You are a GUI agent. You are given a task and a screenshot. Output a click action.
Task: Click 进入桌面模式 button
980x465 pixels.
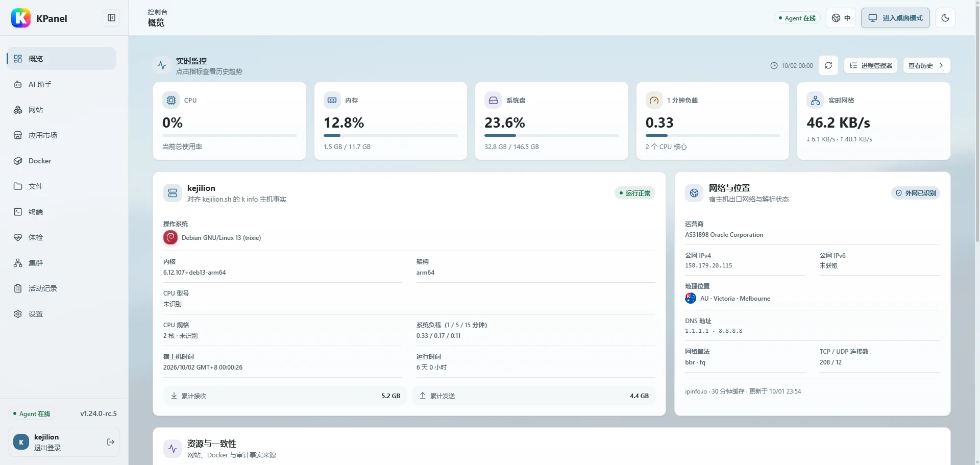[x=895, y=18]
